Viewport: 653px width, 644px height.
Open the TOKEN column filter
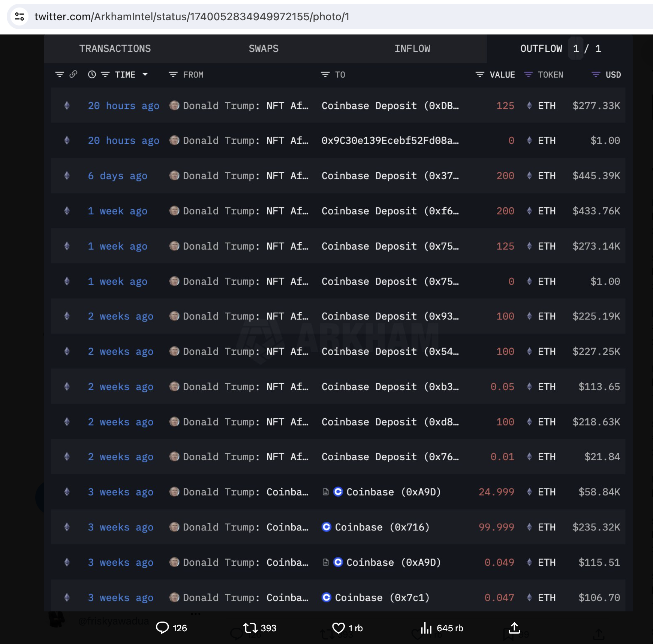(x=528, y=74)
